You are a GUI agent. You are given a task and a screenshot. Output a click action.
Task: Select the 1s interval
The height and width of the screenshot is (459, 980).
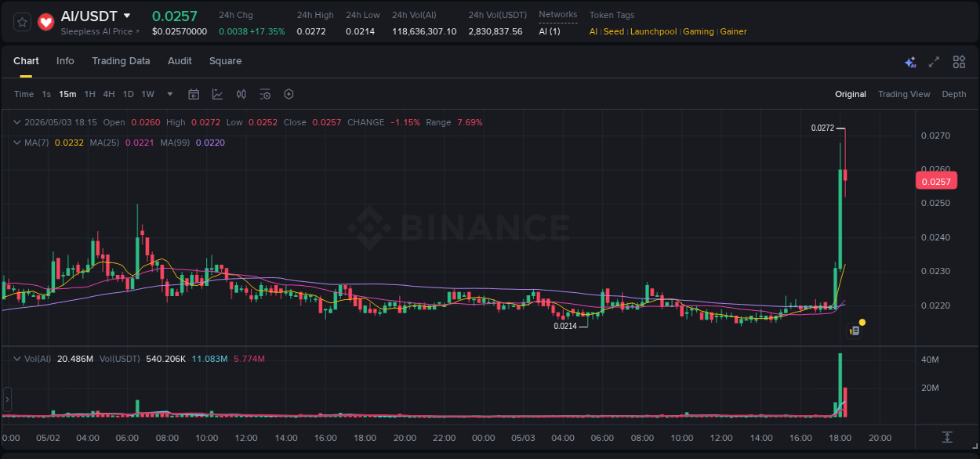pos(46,94)
